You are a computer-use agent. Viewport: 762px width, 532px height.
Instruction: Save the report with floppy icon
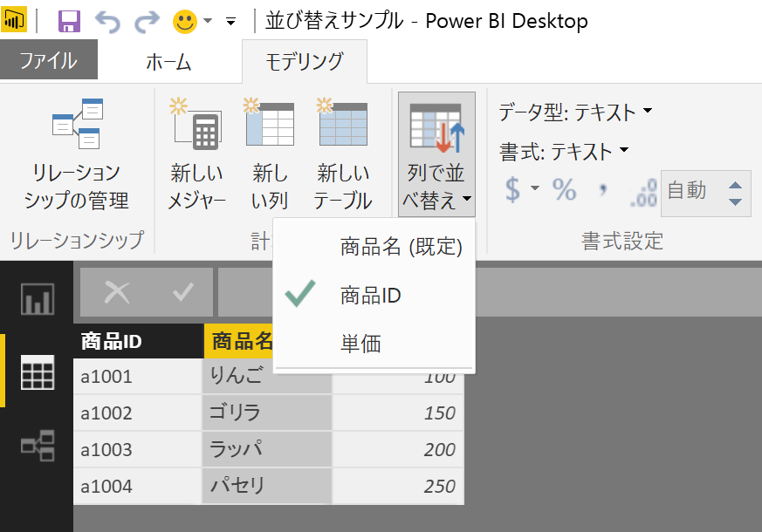(x=69, y=21)
